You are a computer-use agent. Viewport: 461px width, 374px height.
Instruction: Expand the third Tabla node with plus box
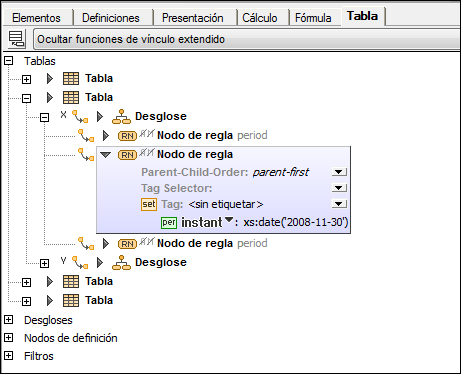pos(26,282)
